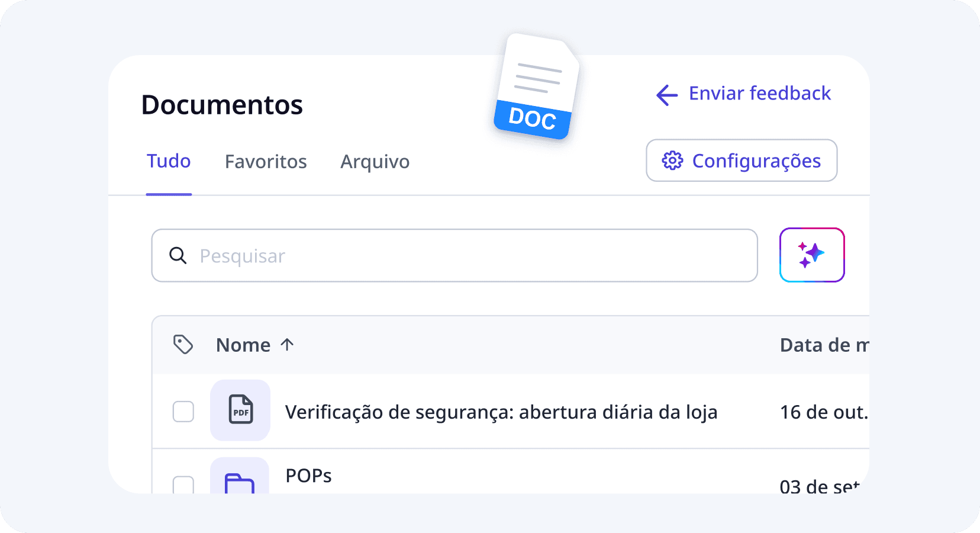980x533 pixels.
Task: Tick the checkbox for POPs folder
Action: pyautogui.click(x=183, y=485)
